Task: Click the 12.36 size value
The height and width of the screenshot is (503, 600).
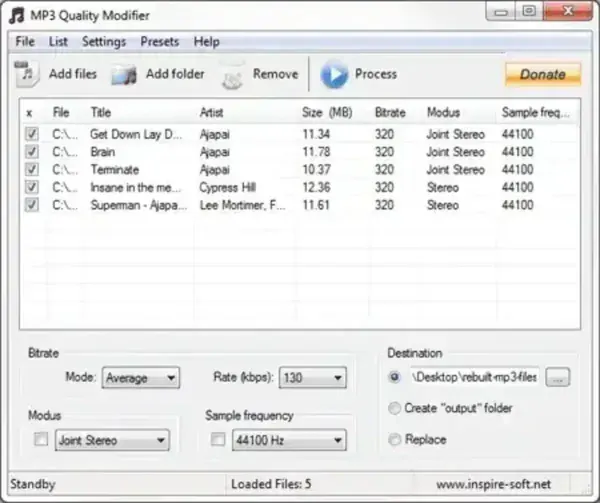Action: 316,187
